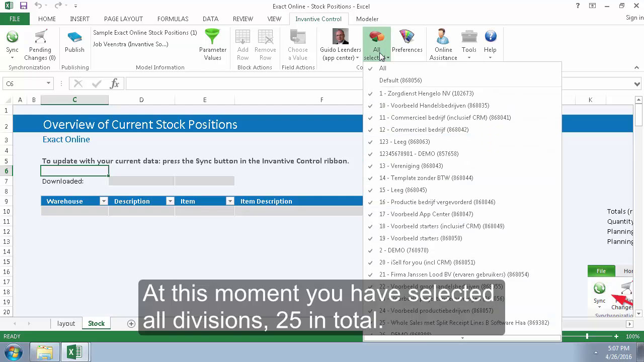Toggle division 12345678901 - DEMO
This screenshot has width=644, height=362.
(462, 154)
